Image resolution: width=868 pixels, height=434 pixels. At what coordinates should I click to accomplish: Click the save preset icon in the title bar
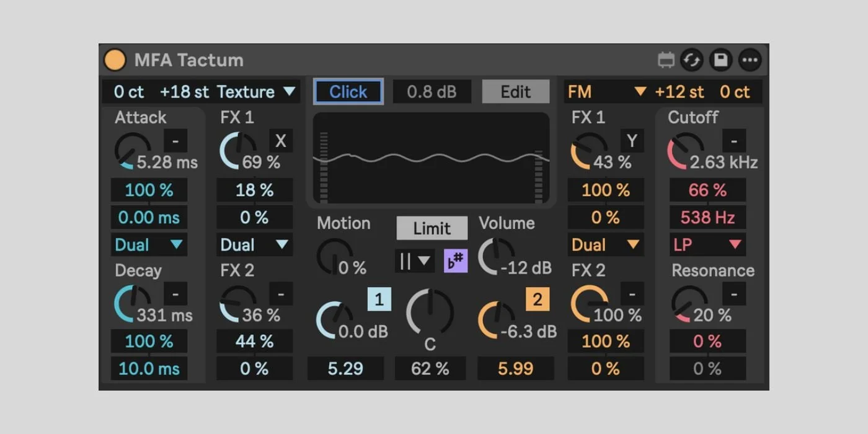pyautogui.click(x=720, y=60)
